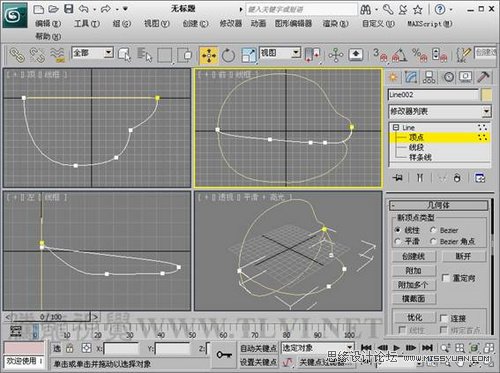
Task: Click Configure Modifier Sets icon
Action: pos(480,178)
